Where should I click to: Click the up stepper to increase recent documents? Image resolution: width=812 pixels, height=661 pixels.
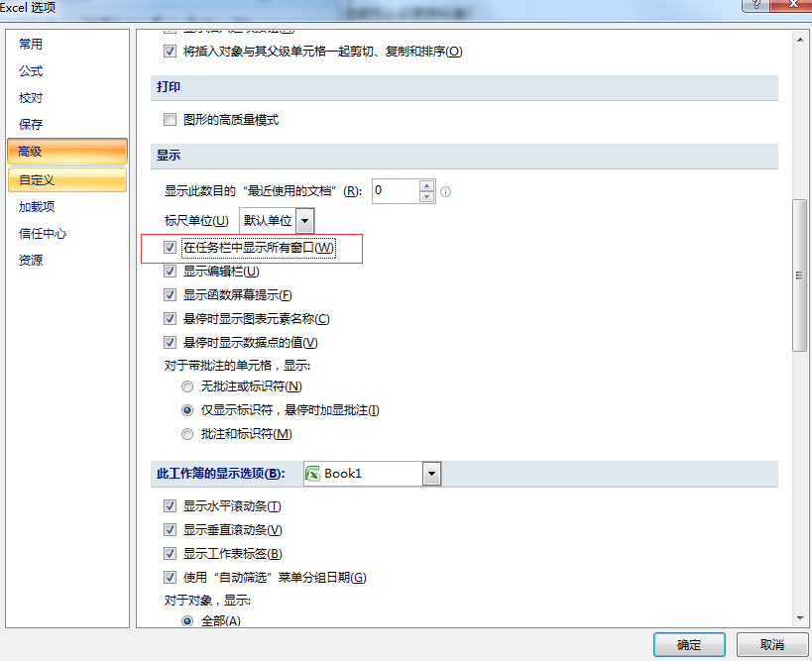coord(424,185)
